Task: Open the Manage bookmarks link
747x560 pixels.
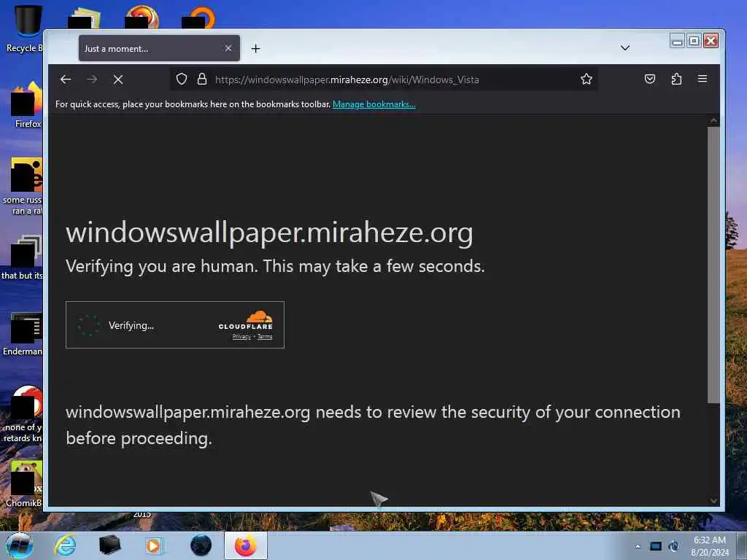Action: (374, 104)
